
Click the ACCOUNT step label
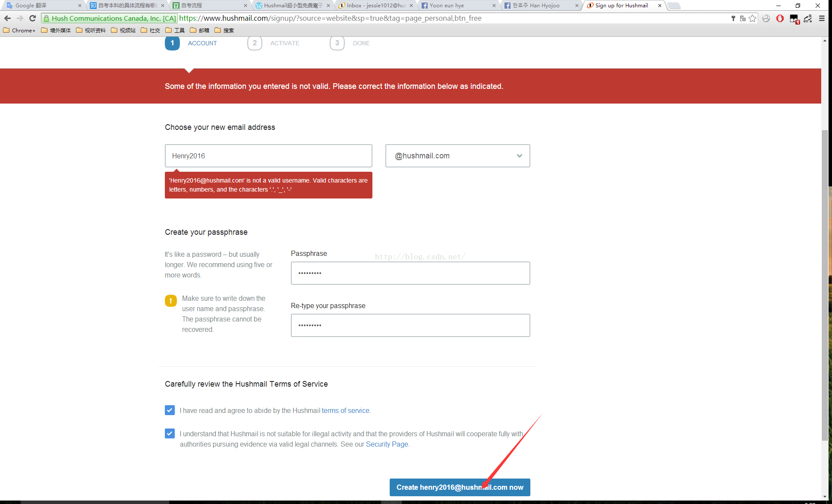[x=202, y=43]
